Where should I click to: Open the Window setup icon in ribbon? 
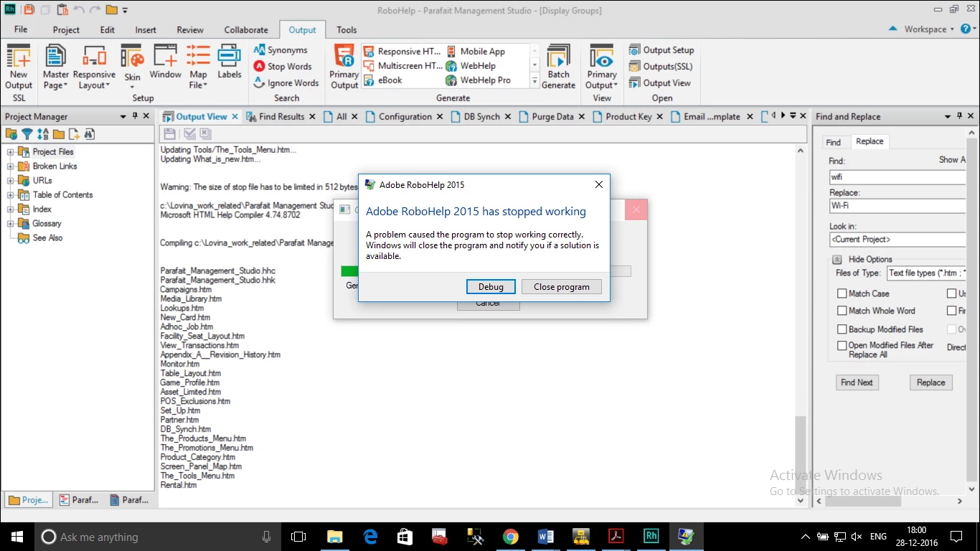(166, 62)
